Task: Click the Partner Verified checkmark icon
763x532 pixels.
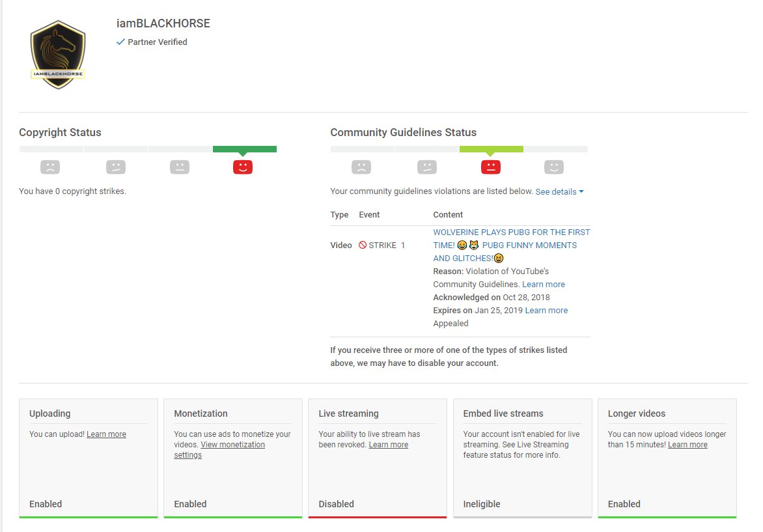Action: tap(120, 42)
